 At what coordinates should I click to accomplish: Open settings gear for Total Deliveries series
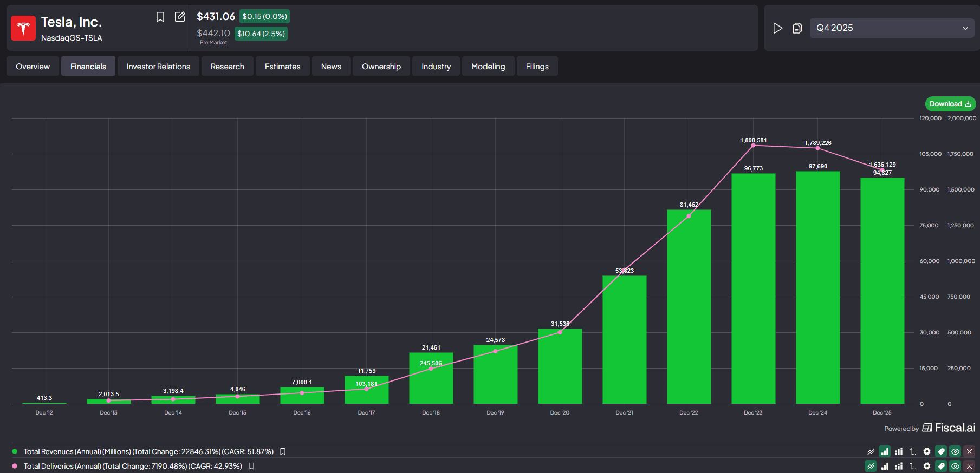(x=927, y=466)
